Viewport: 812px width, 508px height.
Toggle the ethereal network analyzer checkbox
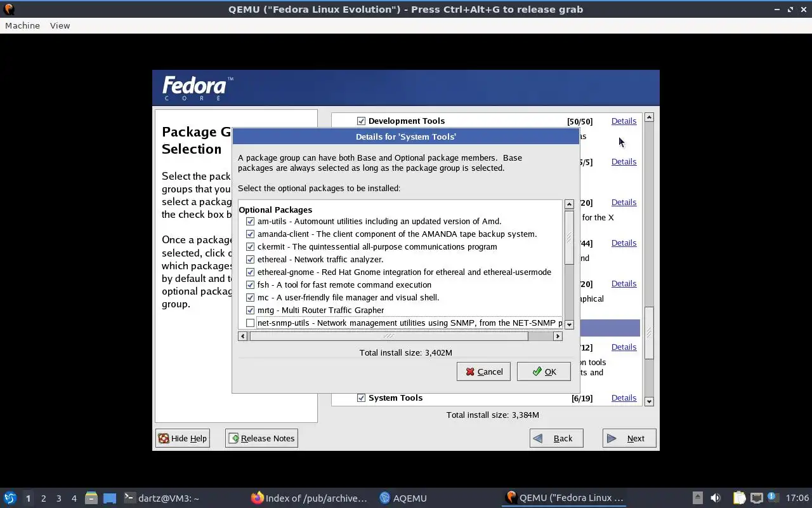click(x=251, y=260)
